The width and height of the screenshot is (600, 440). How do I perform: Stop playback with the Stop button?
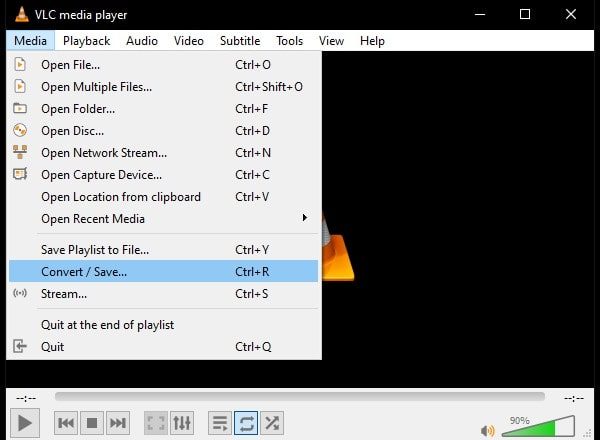coord(92,423)
